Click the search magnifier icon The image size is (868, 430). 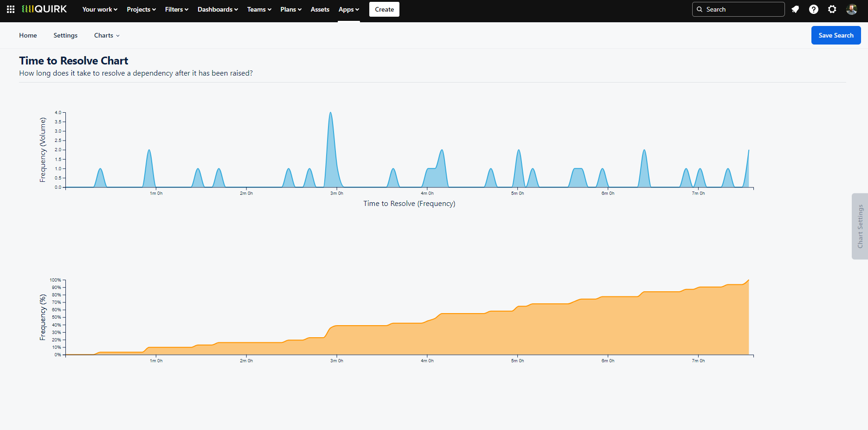click(x=700, y=9)
